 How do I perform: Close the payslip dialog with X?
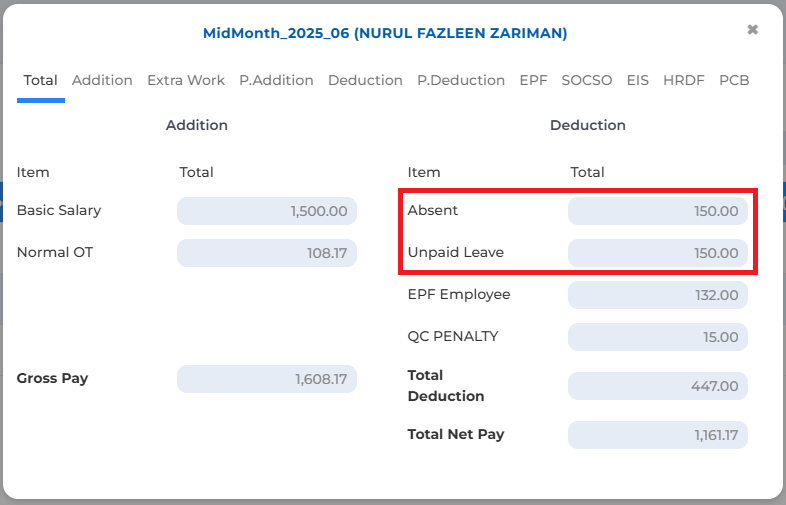tap(752, 30)
